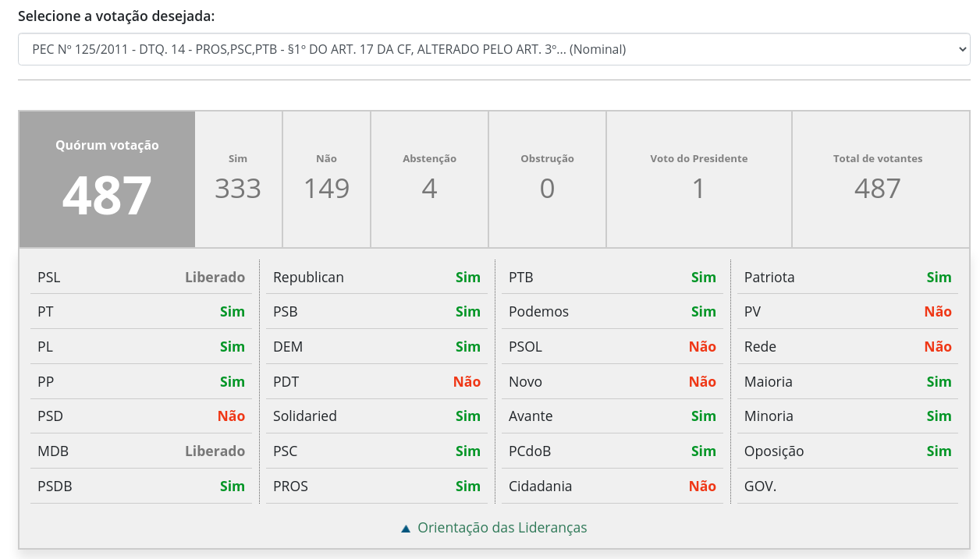Click the Voto do Presidente tile
The image size is (980, 559).
tap(698, 179)
